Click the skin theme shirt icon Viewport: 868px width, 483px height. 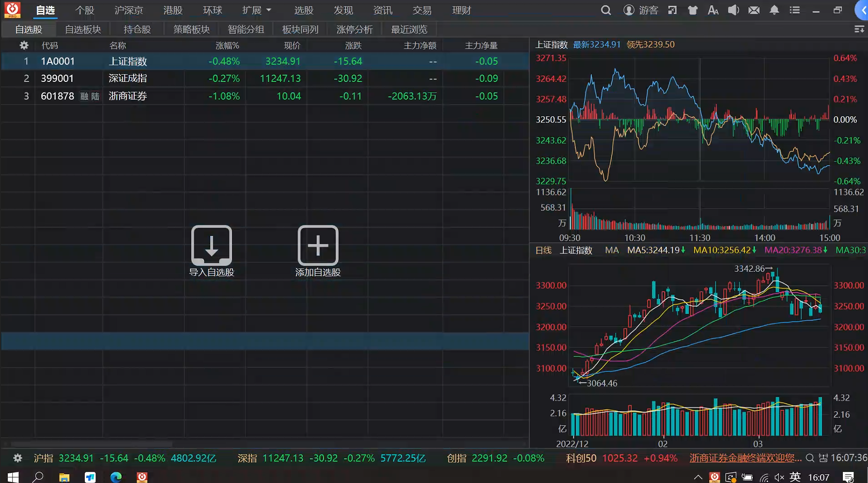tap(693, 10)
